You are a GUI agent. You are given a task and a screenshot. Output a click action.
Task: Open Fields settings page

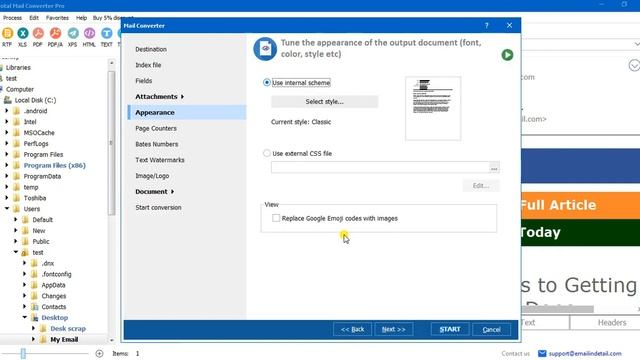[x=144, y=81]
